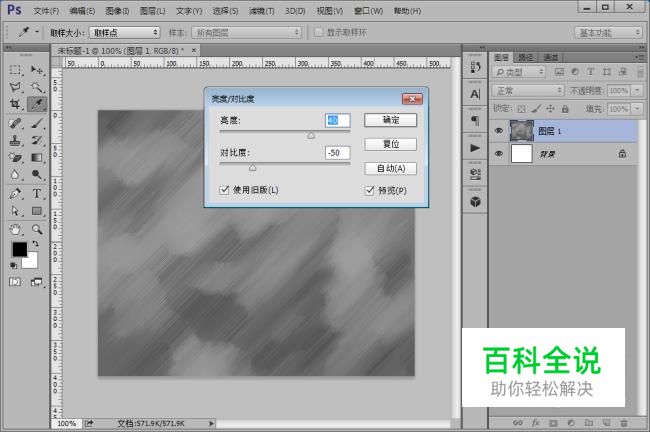Screen dimensions: 650x432
Task: Select the Rectangle shape tool
Action: 36,211
